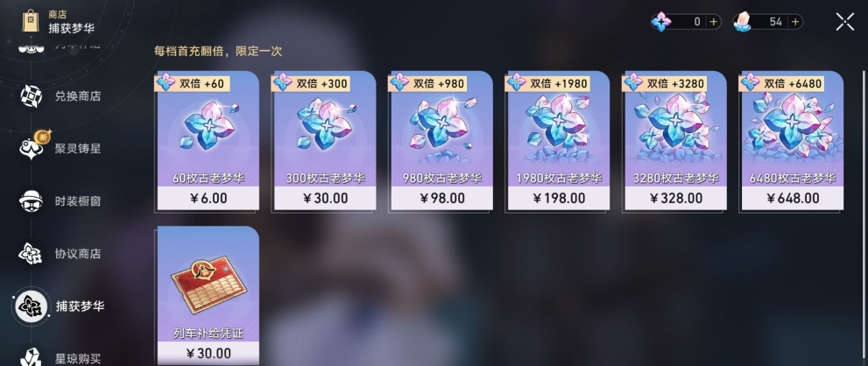Select the 列车补给凭证 supply pass card
This screenshot has height=366, width=868.
(x=208, y=296)
